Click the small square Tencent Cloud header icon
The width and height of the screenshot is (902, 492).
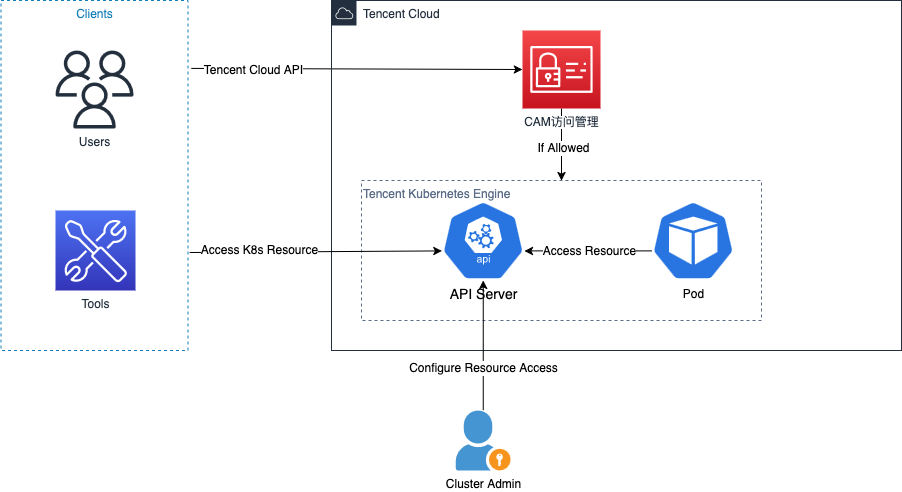[x=344, y=14]
